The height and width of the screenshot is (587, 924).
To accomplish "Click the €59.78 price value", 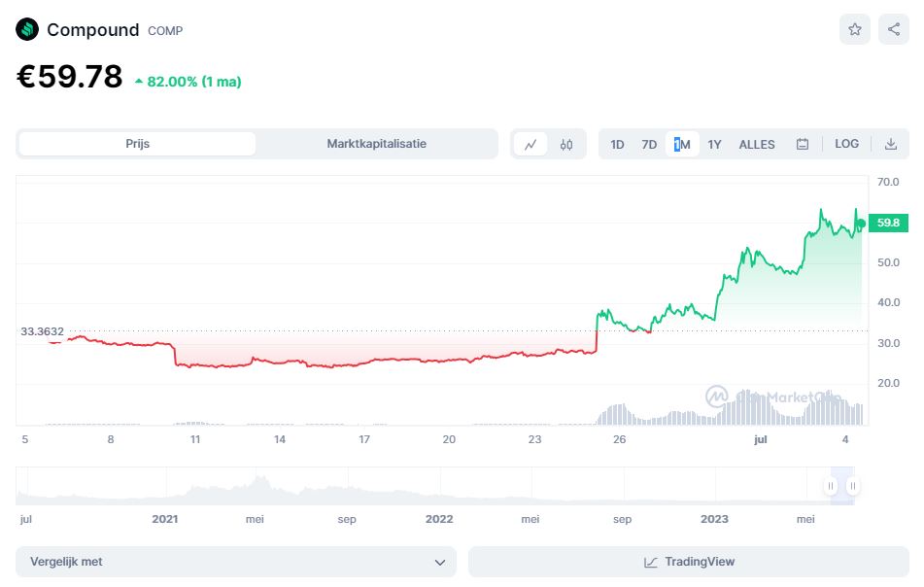I will [70, 77].
